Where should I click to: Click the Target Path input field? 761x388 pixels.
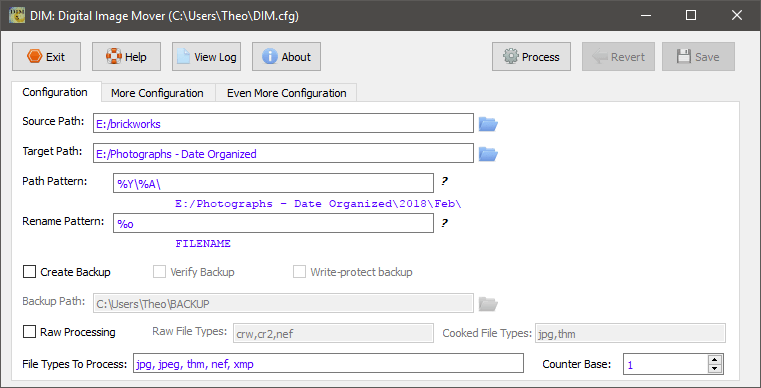283,153
